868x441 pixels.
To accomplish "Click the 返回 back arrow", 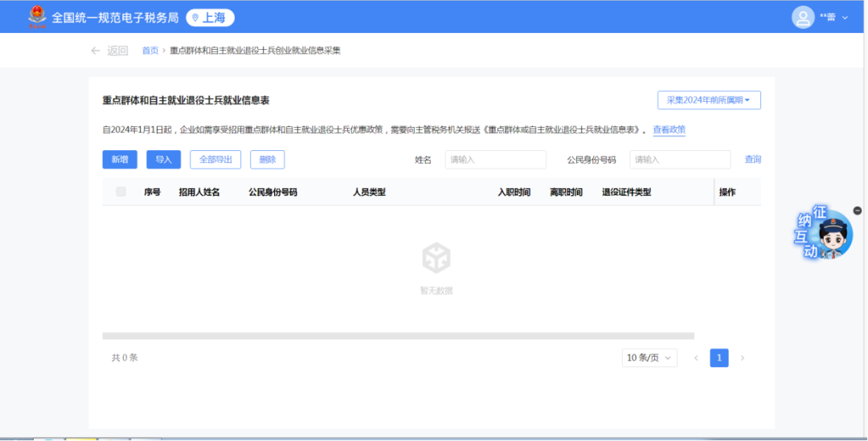I will click(x=96, y=51).
